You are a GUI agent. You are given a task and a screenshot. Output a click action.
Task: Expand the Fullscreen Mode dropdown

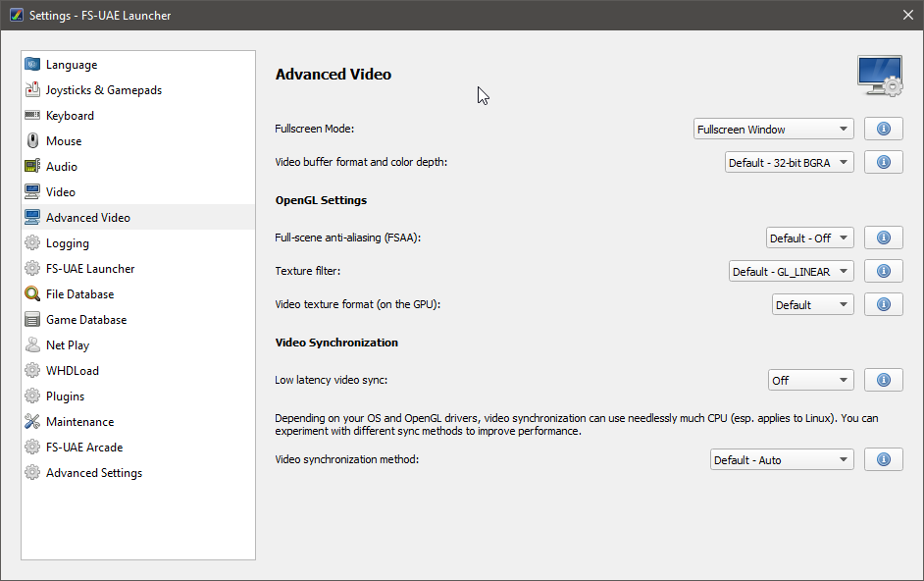pos(774,130)
